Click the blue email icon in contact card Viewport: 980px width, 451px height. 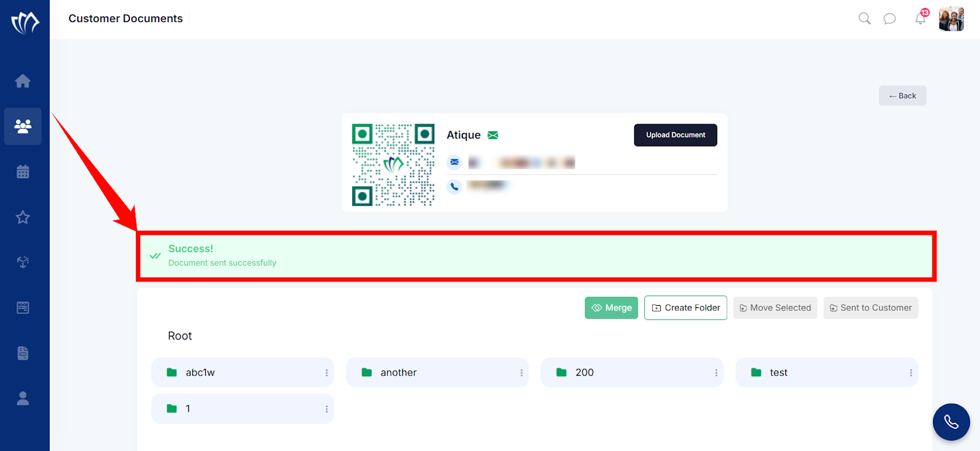pyautogui.click(x=454, y=162)
